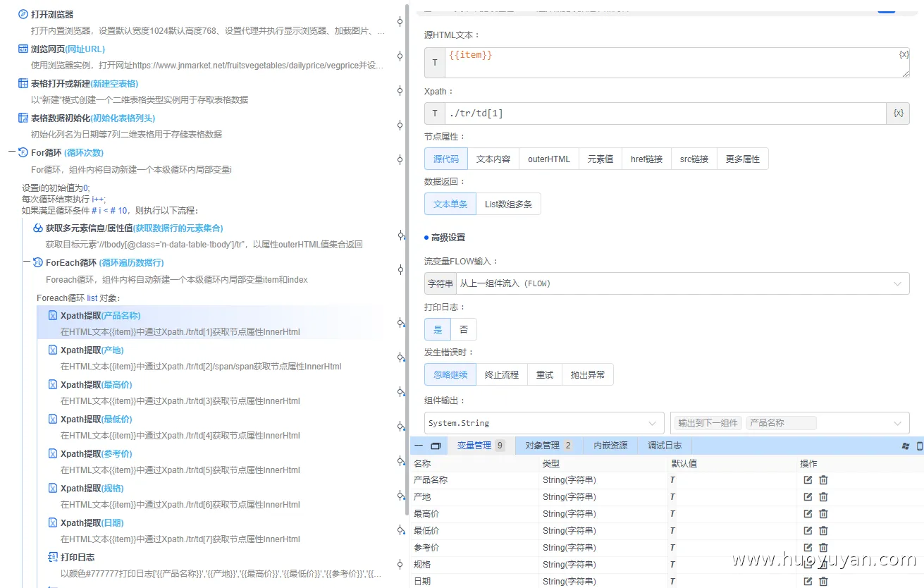
Task: Select the Xpath提取(参考价) step icon
Action: pyautogui.click(x=53, y=453)
